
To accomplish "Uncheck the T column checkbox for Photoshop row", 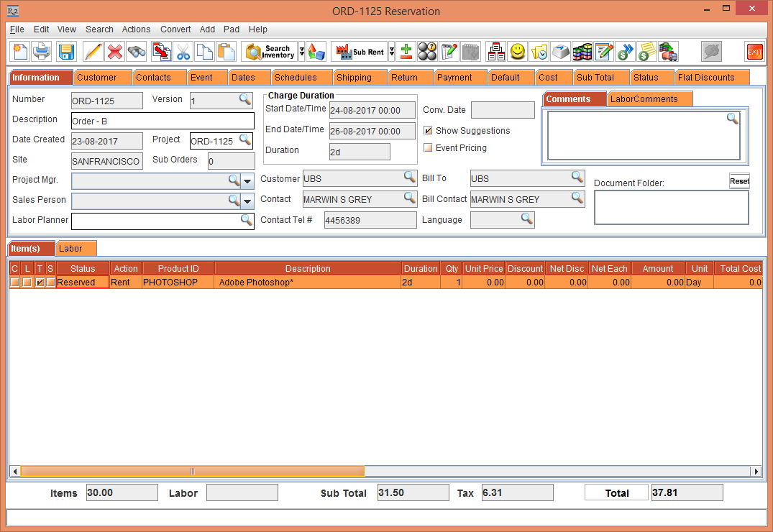I will [40, 283].
